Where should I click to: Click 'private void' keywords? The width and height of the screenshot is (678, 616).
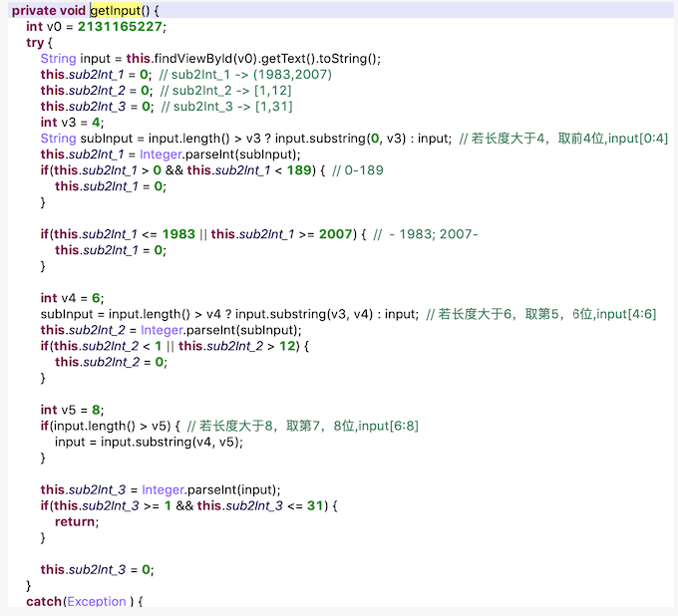[49, 10]
